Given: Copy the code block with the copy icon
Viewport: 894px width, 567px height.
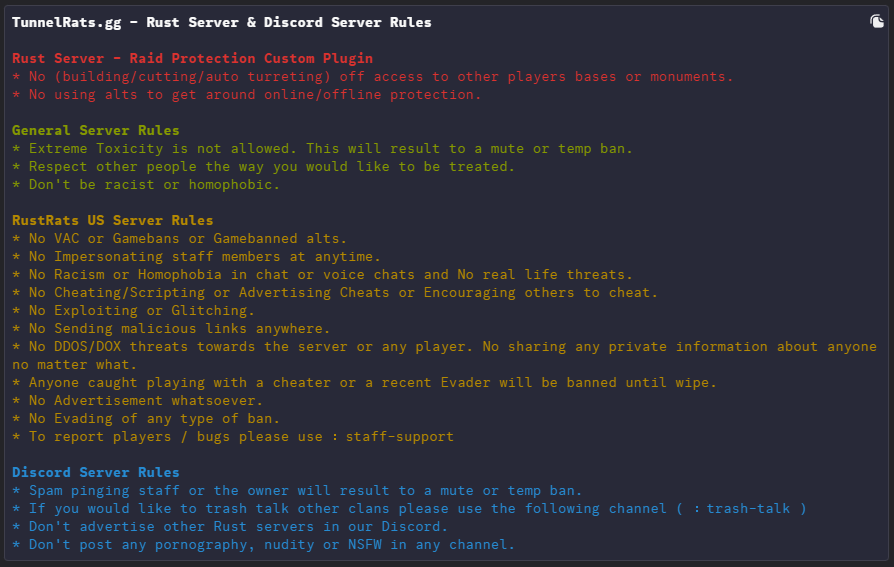Looking at the screenshot, I should click(x=876, y=22).
